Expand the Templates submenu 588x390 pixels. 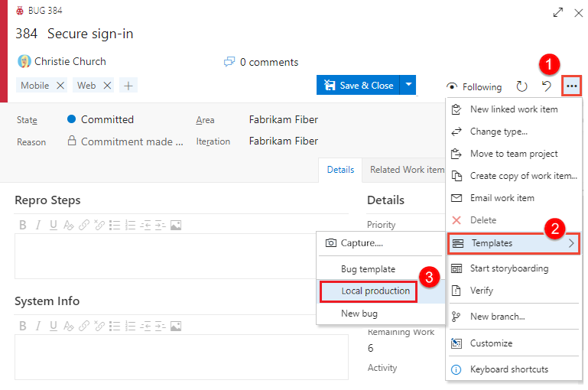click(x=512, y=243)
